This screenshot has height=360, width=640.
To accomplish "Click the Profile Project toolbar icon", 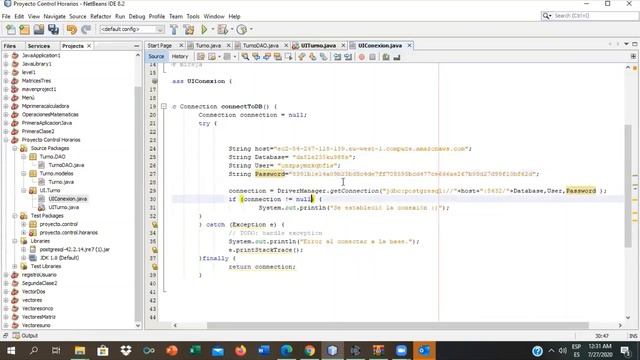I will point(242,29).
